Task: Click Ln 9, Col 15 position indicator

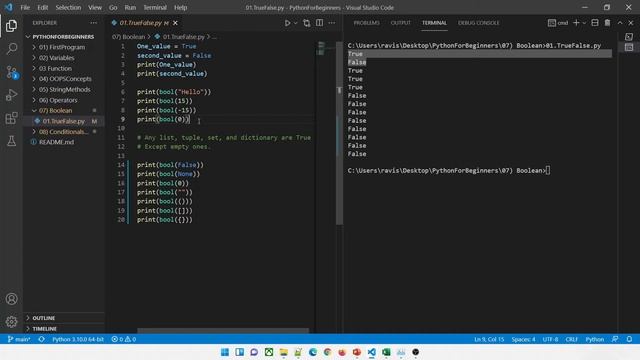Action: click(x=489, y=339)
